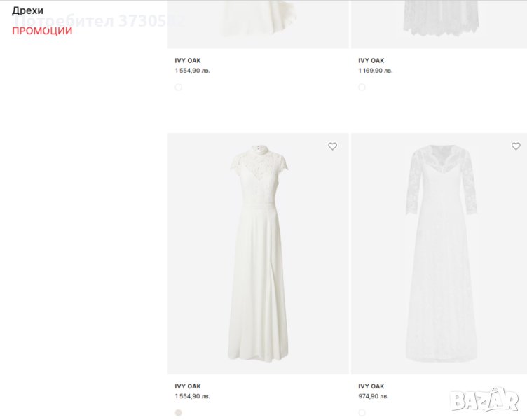527x420 pixels.
Task: Choose the cream swatch under the high-neck dress
Action: [x=178, y=413]
